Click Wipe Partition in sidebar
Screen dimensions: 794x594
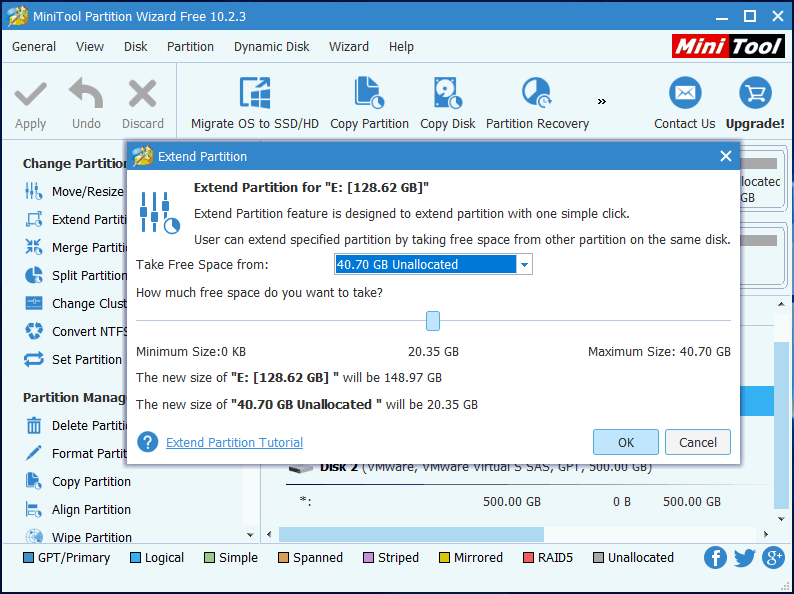point(78,536)
